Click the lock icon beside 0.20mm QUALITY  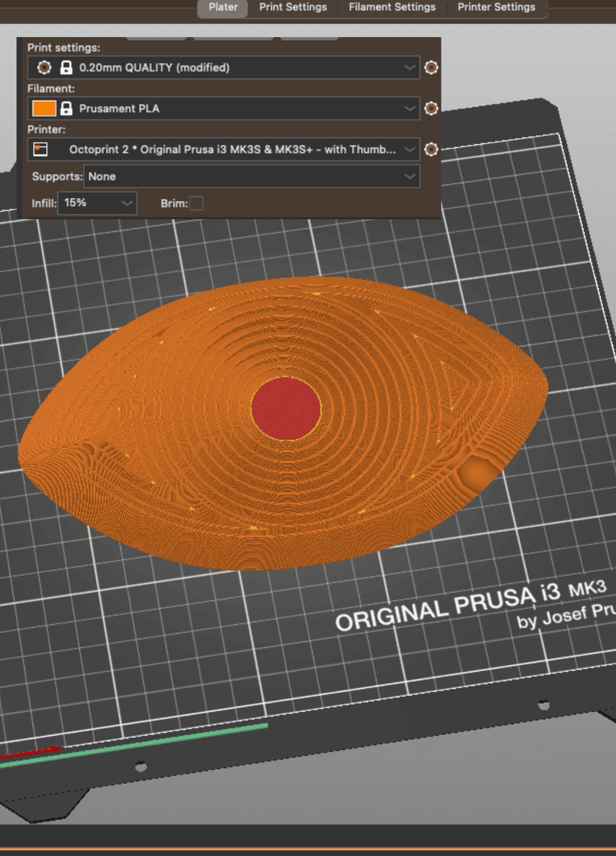(66, 67)
